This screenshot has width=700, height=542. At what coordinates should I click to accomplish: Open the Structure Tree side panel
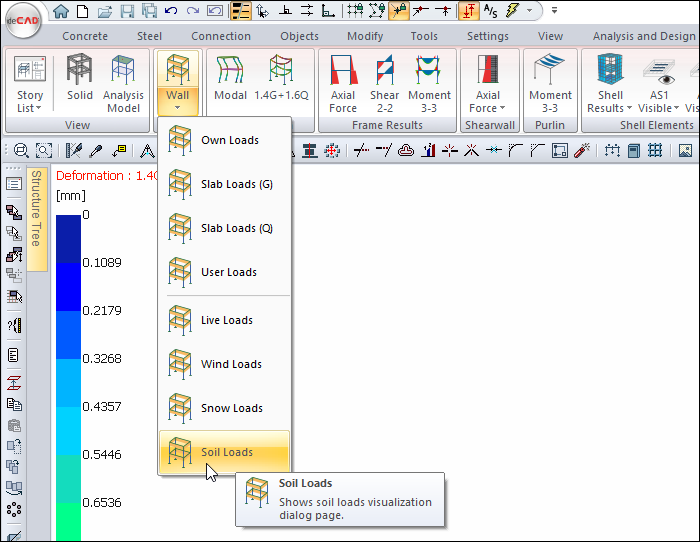[36, 208]
